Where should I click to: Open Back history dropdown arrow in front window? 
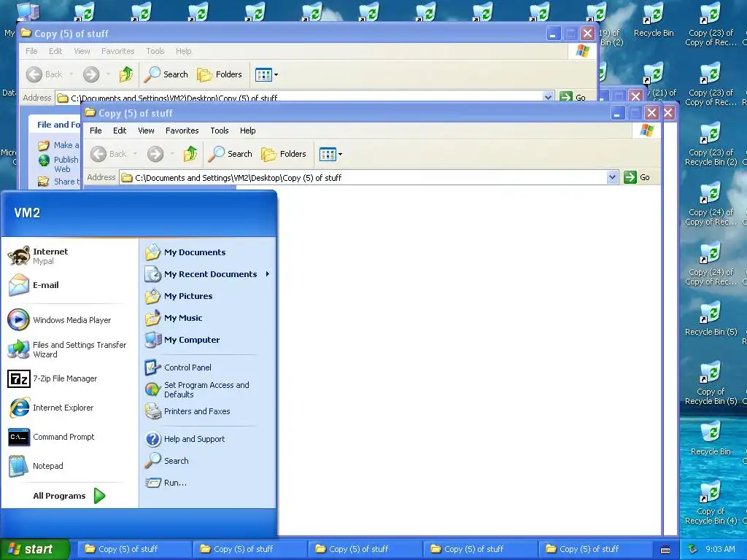[x=135, y=154]
